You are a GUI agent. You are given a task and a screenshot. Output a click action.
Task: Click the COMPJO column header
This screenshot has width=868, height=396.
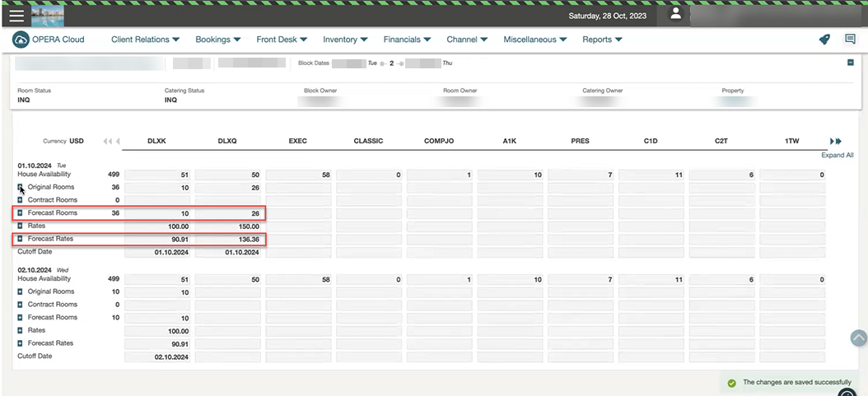(439, 141)
